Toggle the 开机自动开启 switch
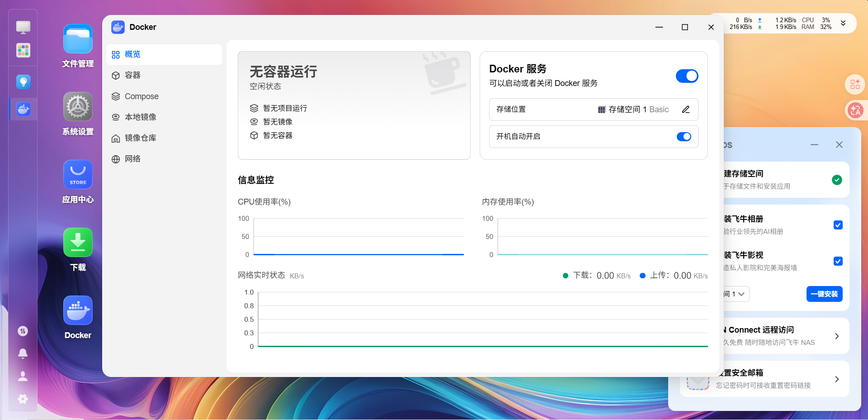 (684, 137)
